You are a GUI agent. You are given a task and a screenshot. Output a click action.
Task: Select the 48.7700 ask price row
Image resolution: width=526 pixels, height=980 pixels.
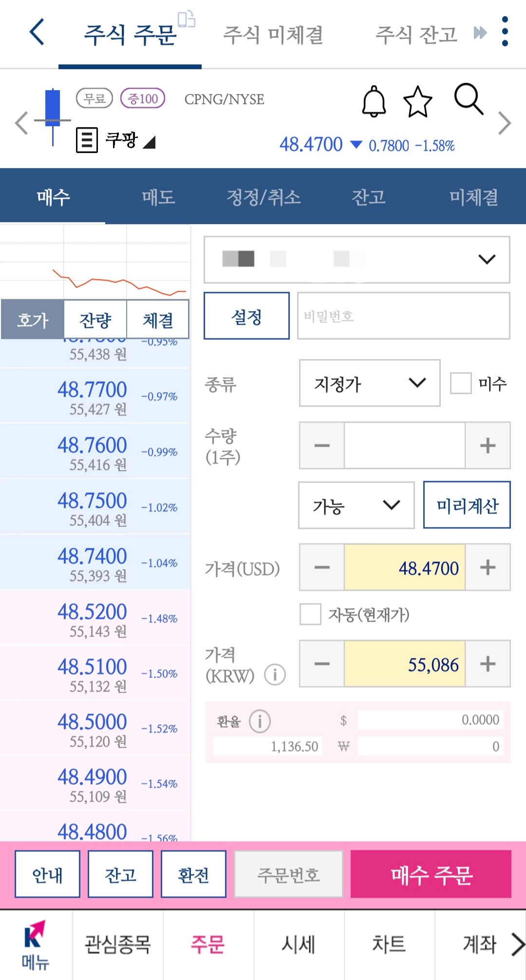pos(95,396)
